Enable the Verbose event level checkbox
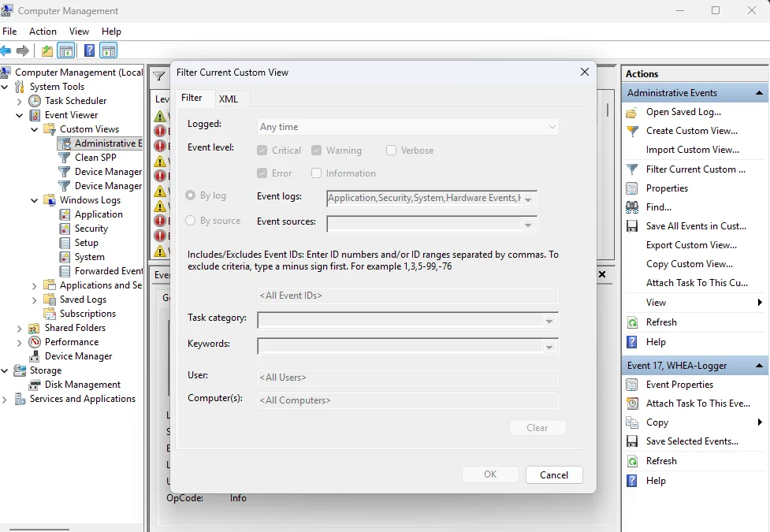 point(391,151)
